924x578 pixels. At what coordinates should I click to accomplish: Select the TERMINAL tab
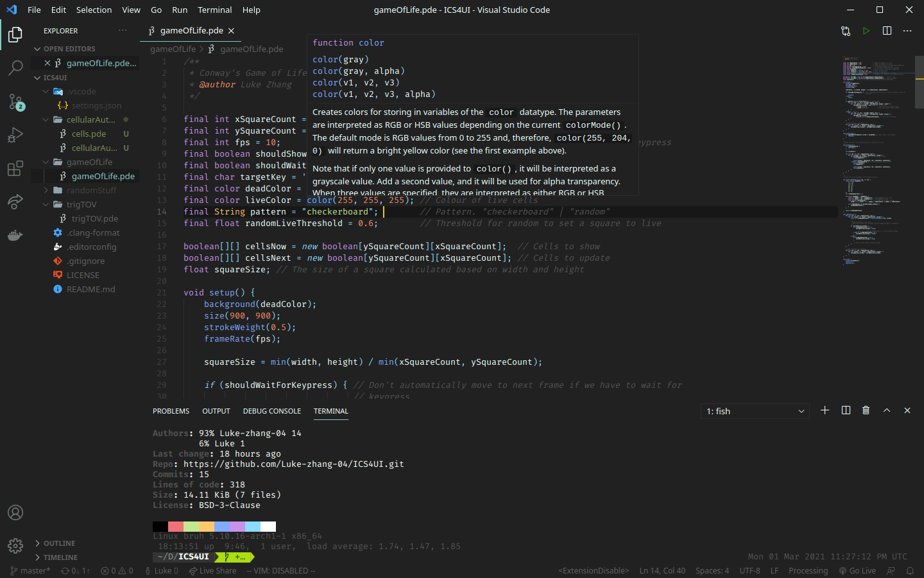330,411
